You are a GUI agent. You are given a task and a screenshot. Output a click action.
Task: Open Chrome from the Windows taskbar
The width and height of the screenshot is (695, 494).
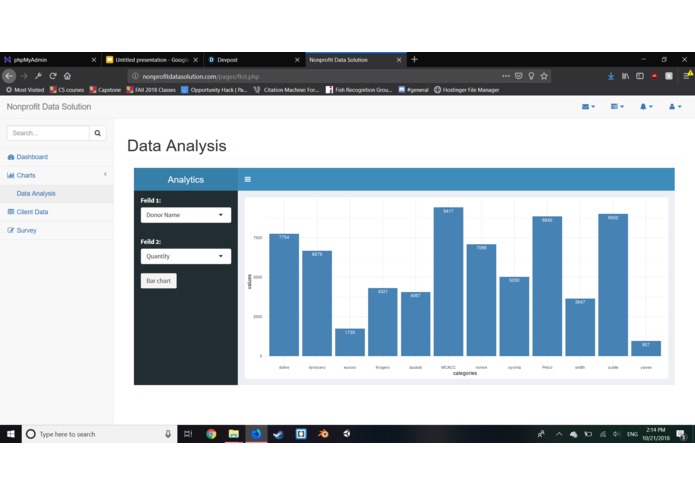click(211, 434)
